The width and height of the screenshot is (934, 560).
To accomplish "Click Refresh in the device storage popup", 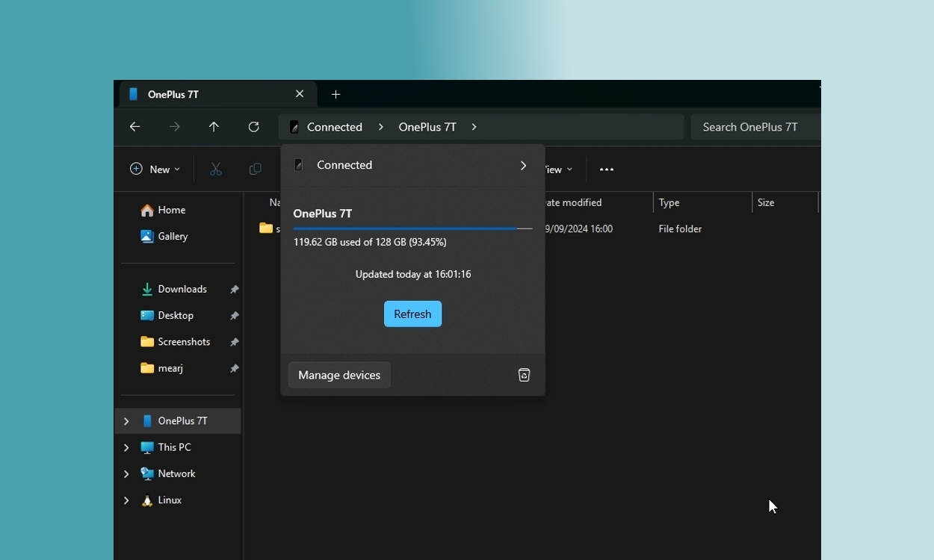I will [412, 314].
